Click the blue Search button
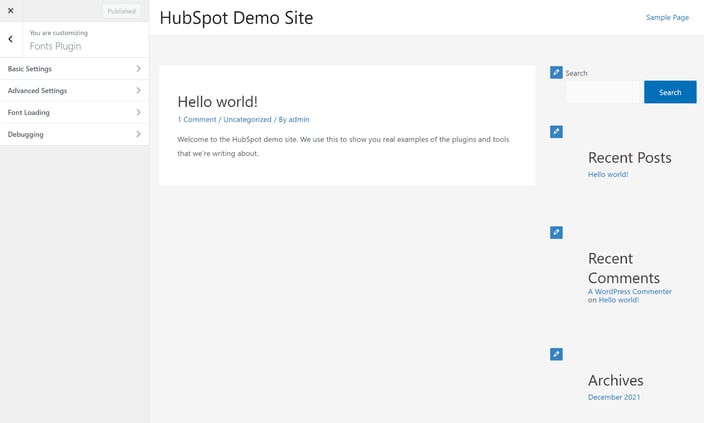The width and height of the screenshot is (704, 423). point(670,92)
